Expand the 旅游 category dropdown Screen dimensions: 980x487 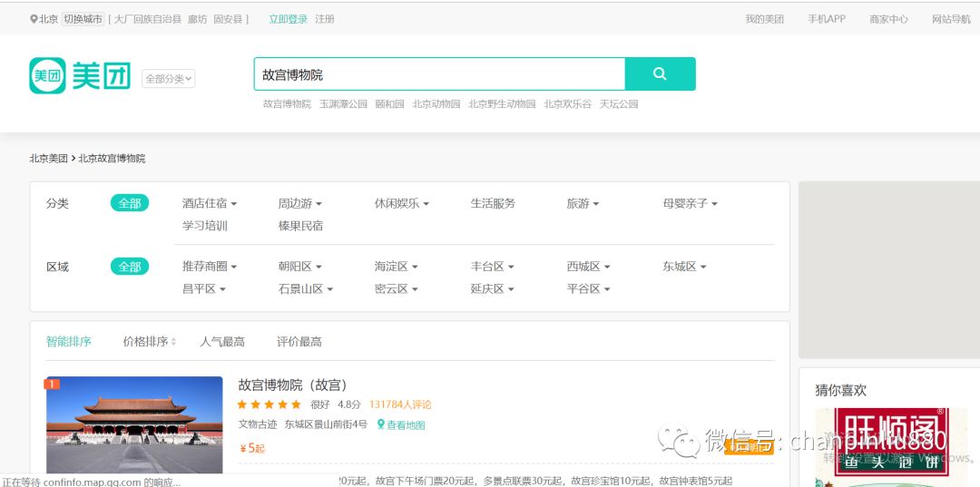click(x=583, y=203)
